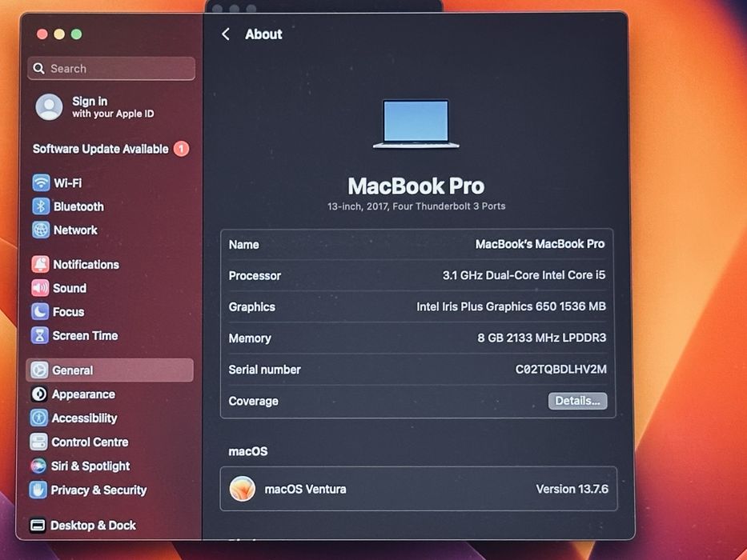Open the Notifications bell icon

pos(41,264)
